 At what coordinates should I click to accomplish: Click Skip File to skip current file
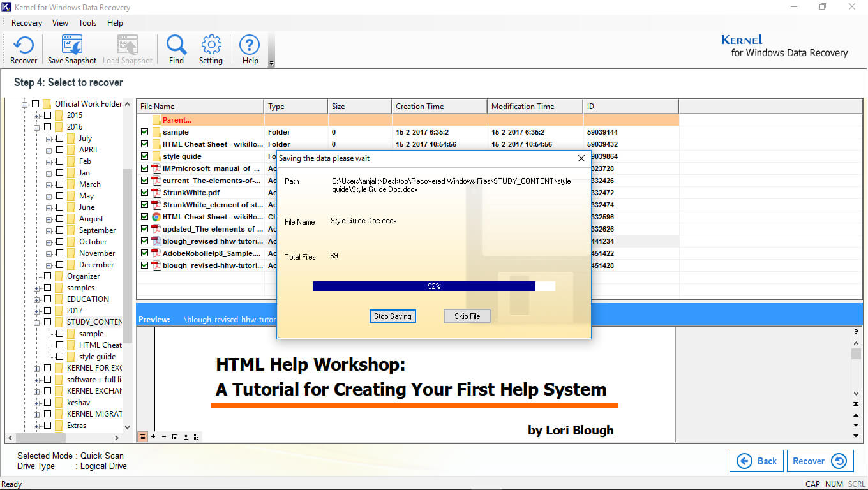click(467, 316)
